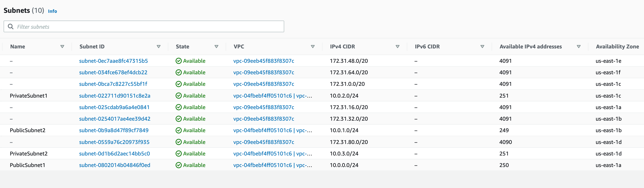This screenshot has height=188, width=644.
Task: Sort by Subnet ID column arrow
Action: (158, 47)
